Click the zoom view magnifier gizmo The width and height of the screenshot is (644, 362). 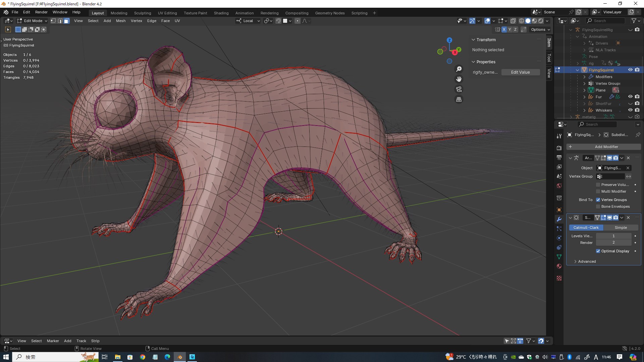(x=459, y=69)
